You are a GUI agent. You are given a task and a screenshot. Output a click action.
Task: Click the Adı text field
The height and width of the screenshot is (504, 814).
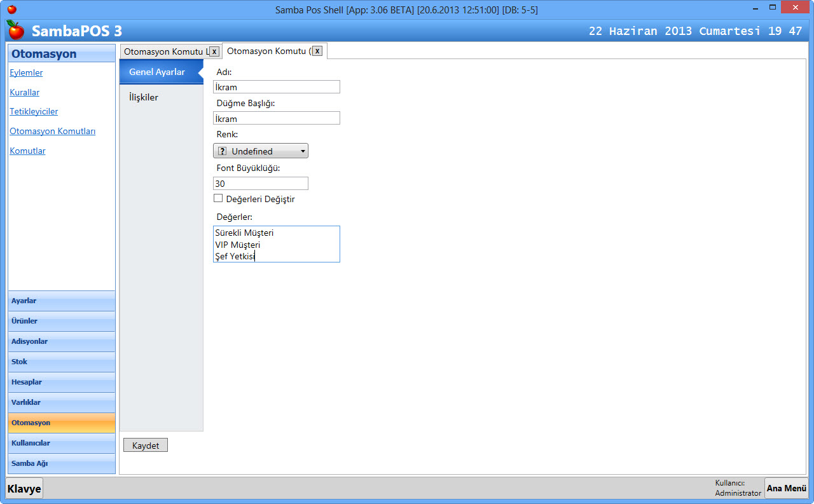276,87
